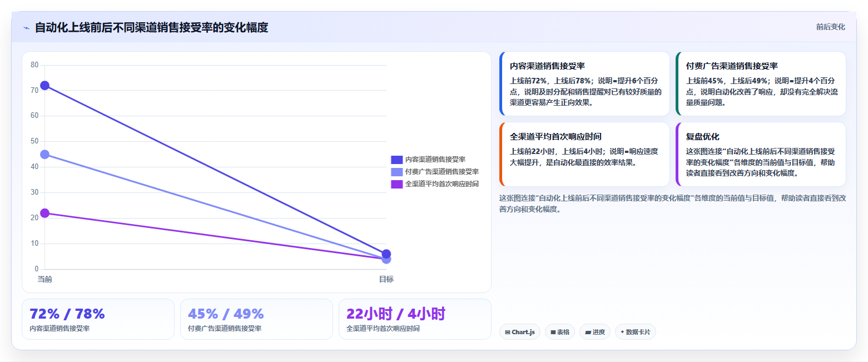Click the 45% / 49% stat value
Viewport: 868px width, 362px height.
(226, 314)
